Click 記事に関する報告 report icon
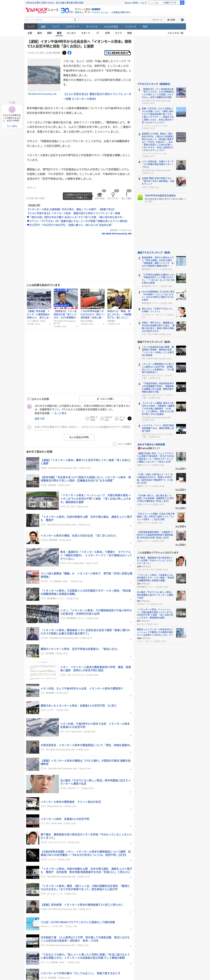This screenshot has height=980, width=210. tap(35, 198)
